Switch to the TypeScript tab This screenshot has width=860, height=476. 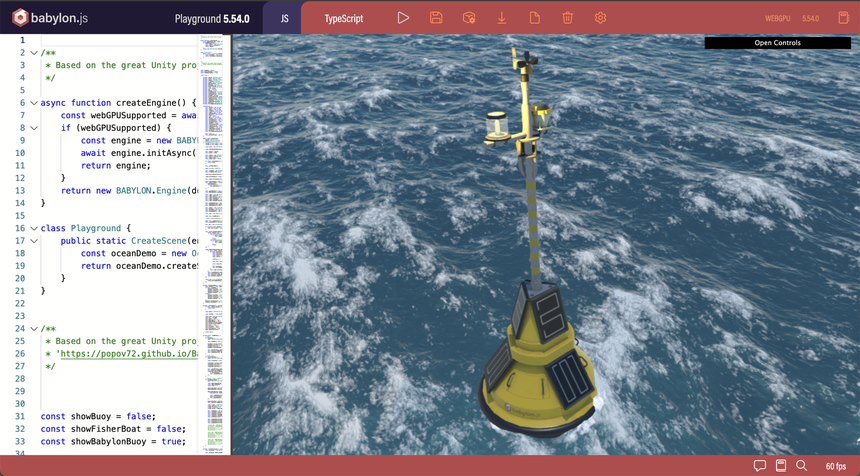tap(343, 18)
